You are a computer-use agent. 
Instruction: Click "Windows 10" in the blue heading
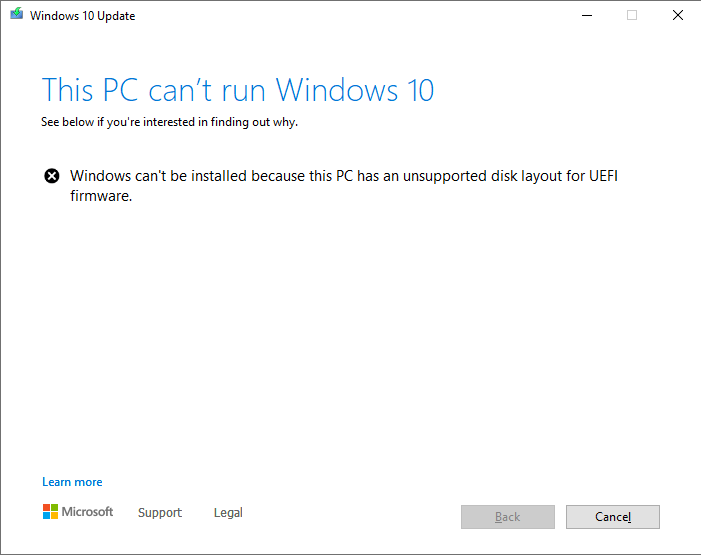(355, 90)
